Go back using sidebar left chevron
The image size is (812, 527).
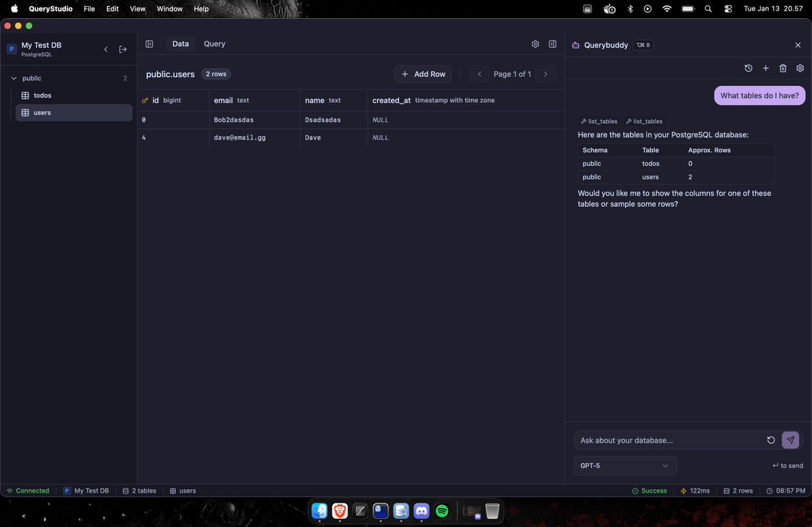[106, 49]
